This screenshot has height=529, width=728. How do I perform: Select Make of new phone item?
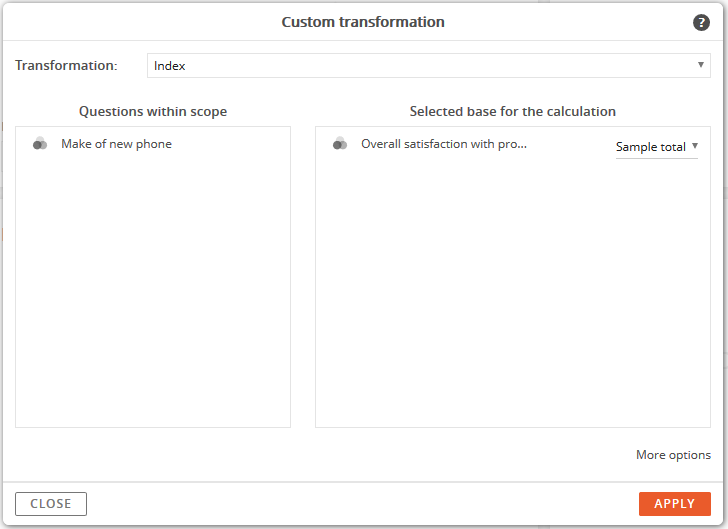[117, 144]
